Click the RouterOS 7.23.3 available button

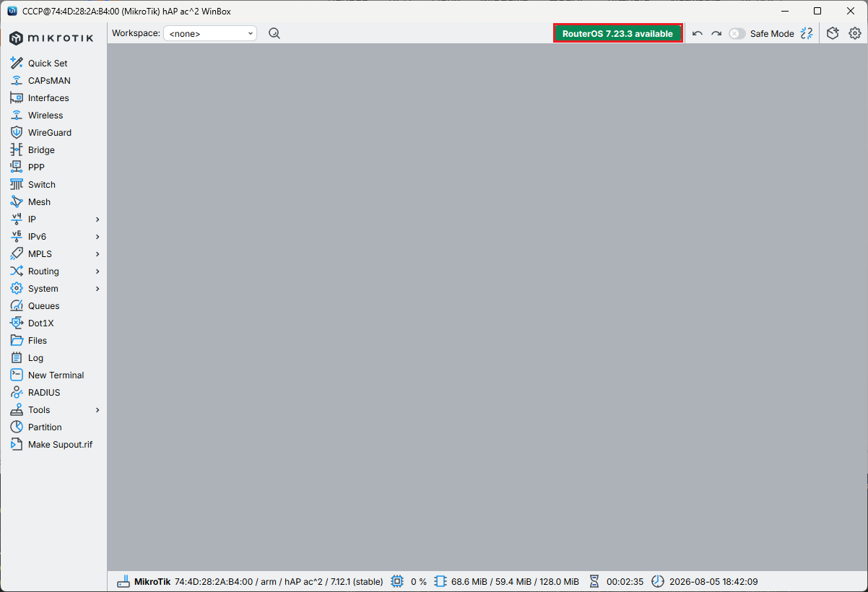tap(617, 34)
